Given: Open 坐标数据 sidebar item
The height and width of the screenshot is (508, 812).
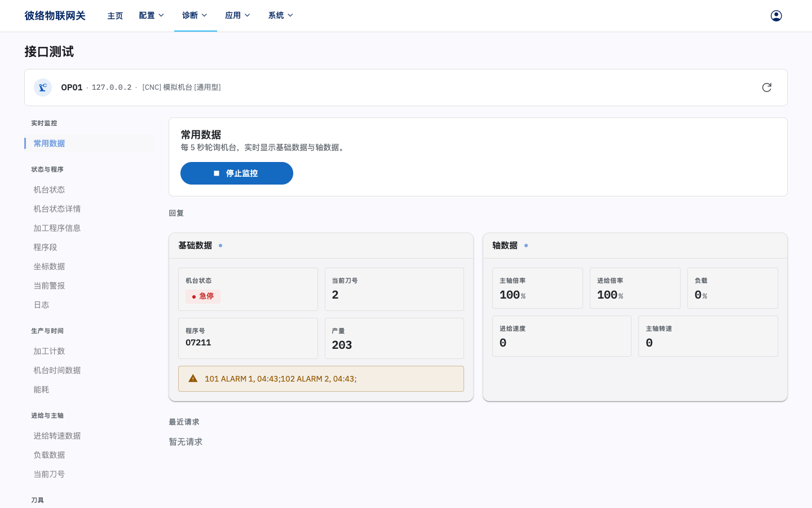Looking at the screenshot, I should tap(90, 266).
